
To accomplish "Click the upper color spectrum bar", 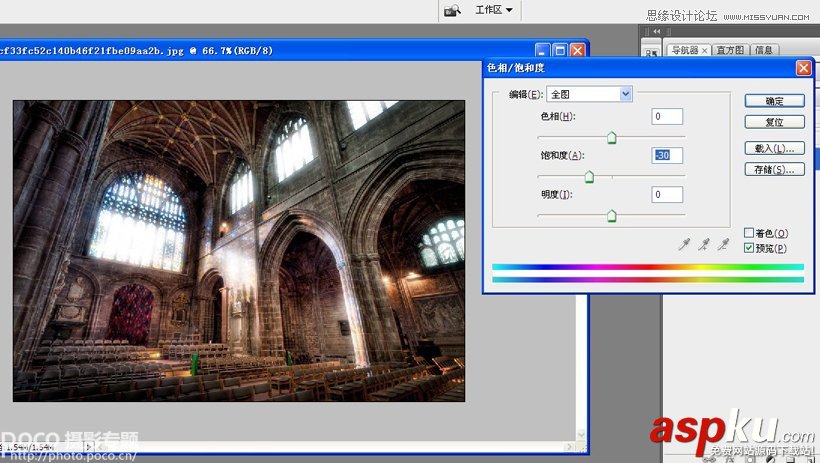I will point(648,267).
